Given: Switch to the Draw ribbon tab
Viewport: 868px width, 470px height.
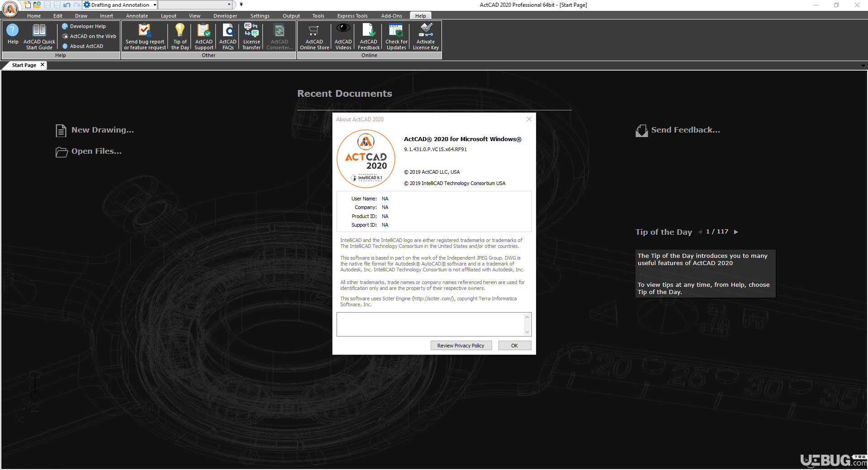Looking at the screenshot, I should click(81, 16).
